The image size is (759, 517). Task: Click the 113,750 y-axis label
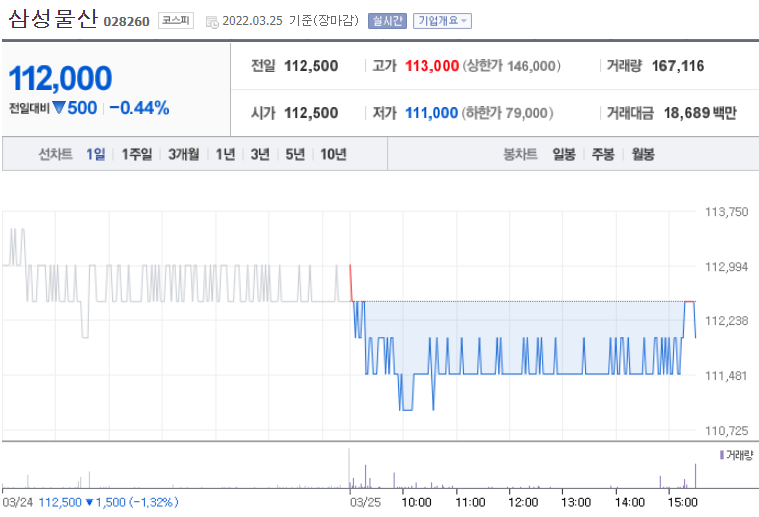pos(727,212)
